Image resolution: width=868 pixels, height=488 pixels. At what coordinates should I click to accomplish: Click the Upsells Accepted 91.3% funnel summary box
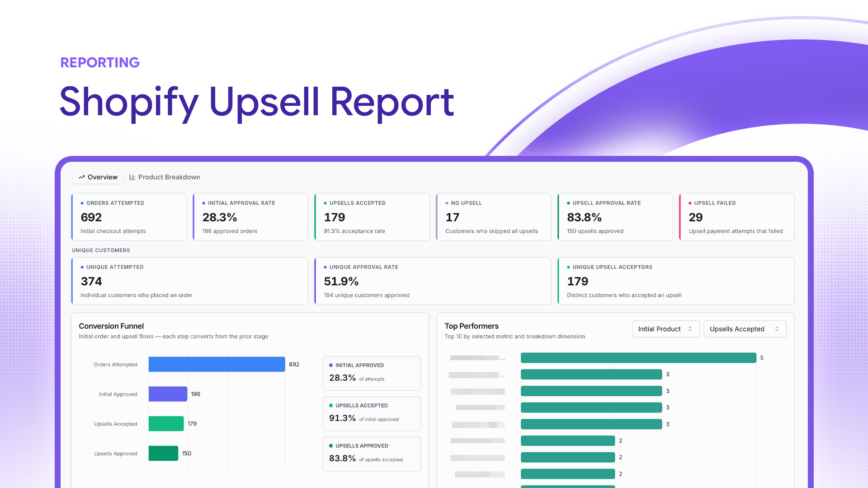click(x=372, y=413)
